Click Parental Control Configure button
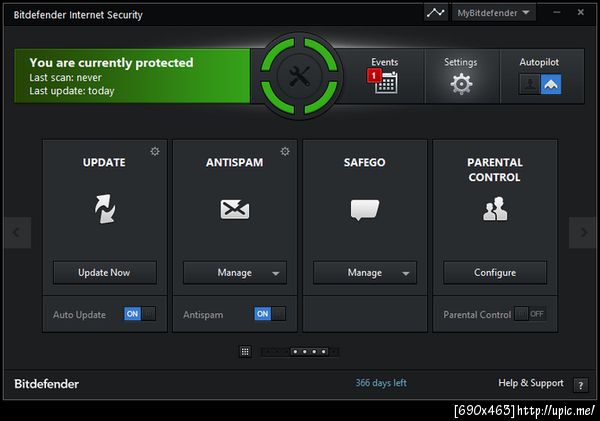The width and height of the screenshot is (600, 421). click(495, 273)
